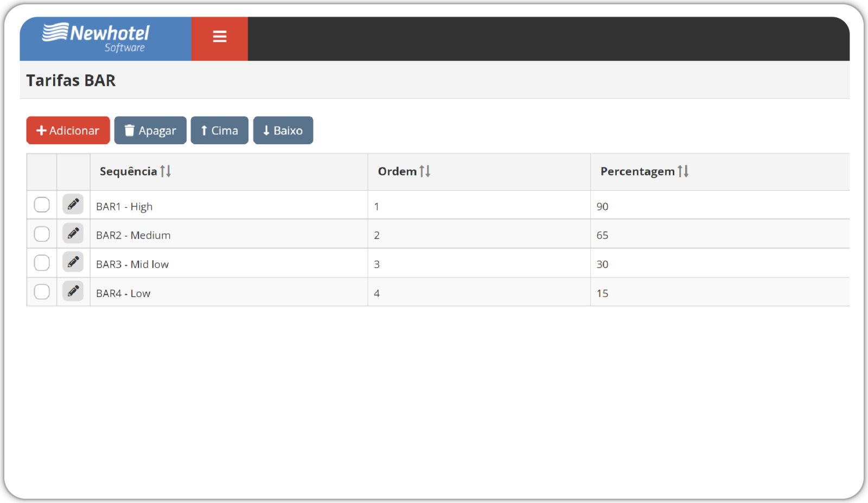
Task: Click the Apagar delete button
Action: click(150, 130)
